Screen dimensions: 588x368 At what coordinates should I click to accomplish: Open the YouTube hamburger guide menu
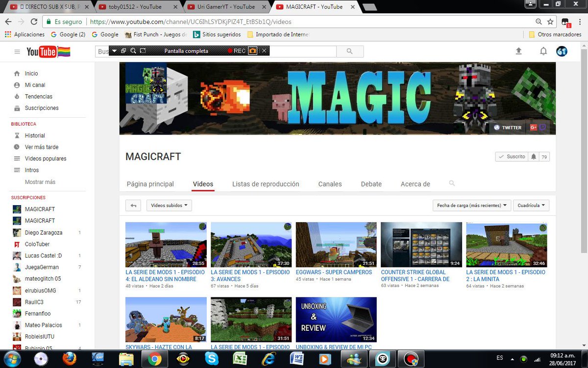(17, 52)
